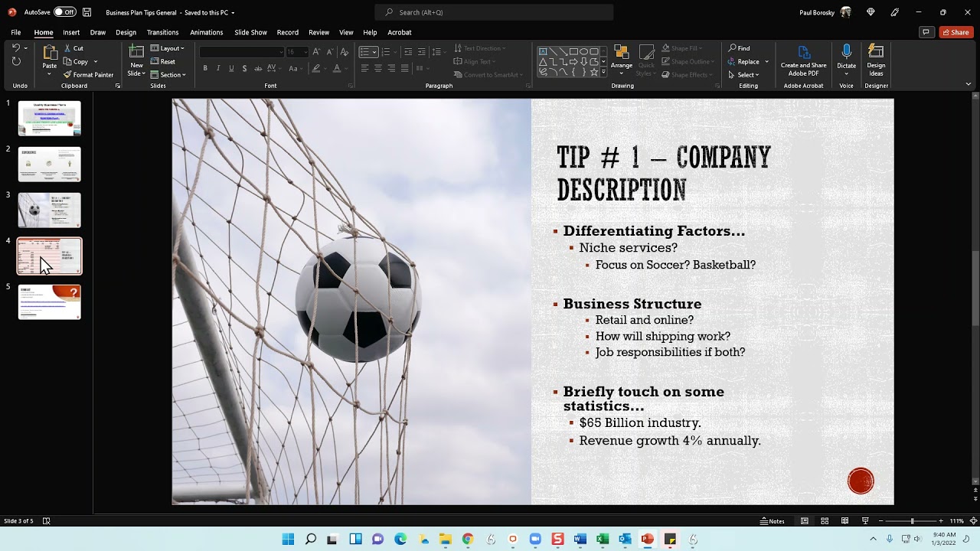This screenshot has width=980, height=551.
Task: Open the Acrobat tab
Action: coord(400,32)
